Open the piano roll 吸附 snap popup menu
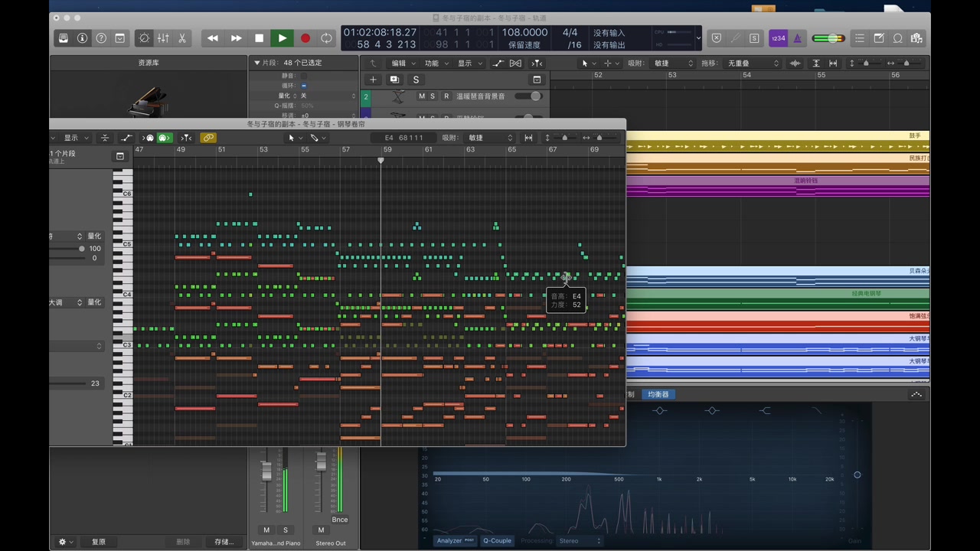The height and width of the screenshot is (551, 980). click(x=490, y=138)
